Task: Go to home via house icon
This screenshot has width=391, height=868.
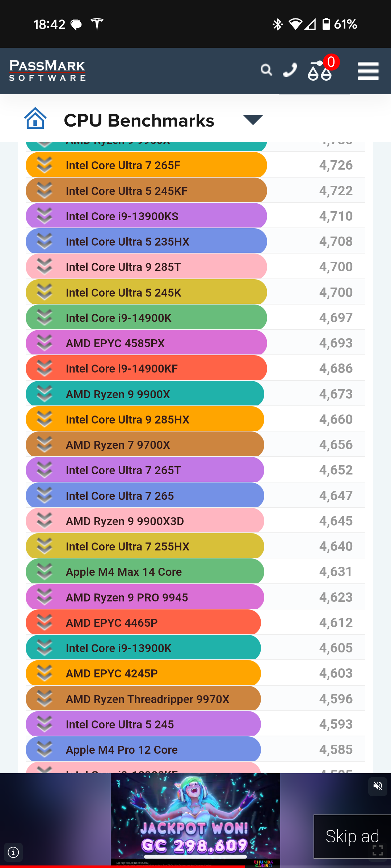Action: tap(35, 118)
